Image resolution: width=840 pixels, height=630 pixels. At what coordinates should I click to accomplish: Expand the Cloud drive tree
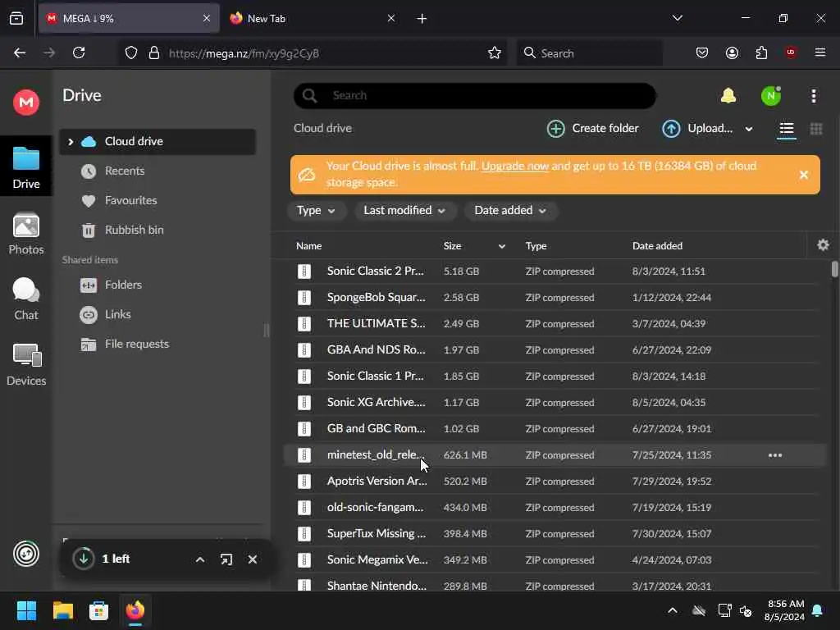pyautogui.click(x=71, y=142)
